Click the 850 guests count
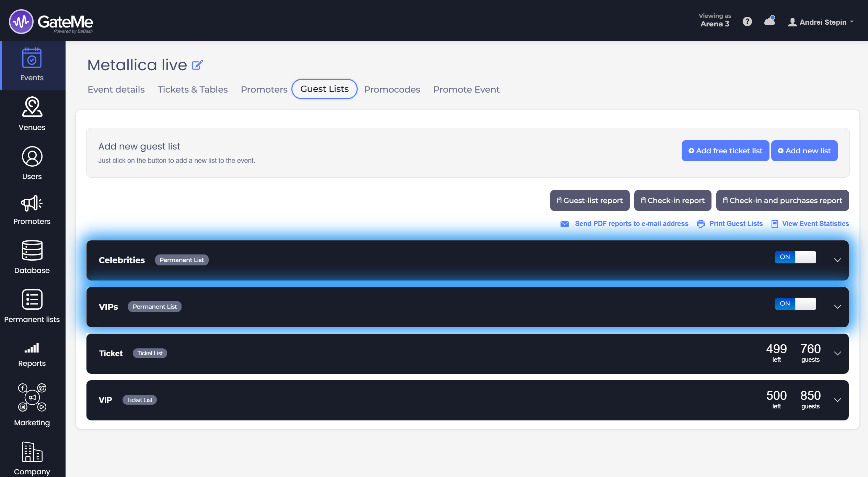The width and height of the screenshot is (868, 477). 810,399
